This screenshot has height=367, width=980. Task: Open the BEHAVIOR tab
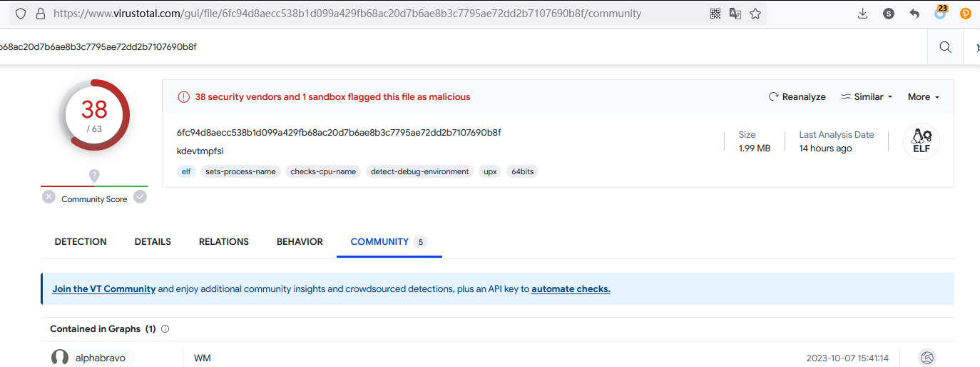point(300,242)
